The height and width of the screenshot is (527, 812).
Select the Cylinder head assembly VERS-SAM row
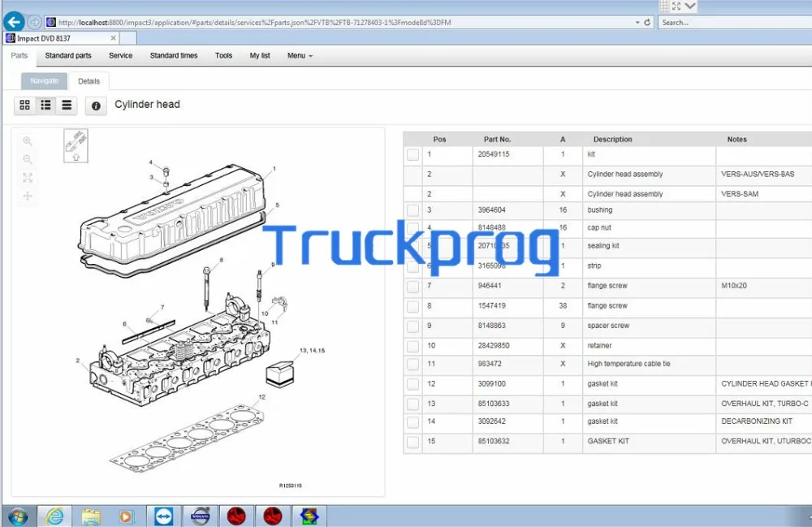(x=607, y=194)
